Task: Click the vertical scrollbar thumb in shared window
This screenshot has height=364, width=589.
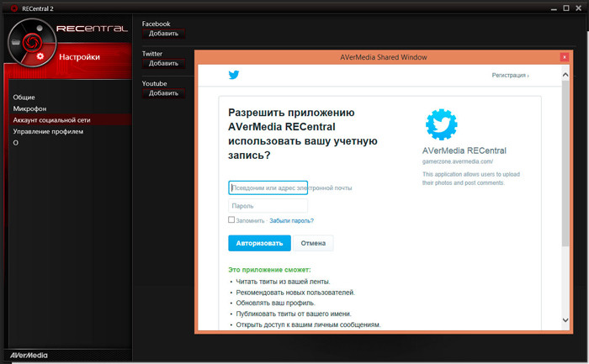Action: pyautogui.click(x=565, y=163)
